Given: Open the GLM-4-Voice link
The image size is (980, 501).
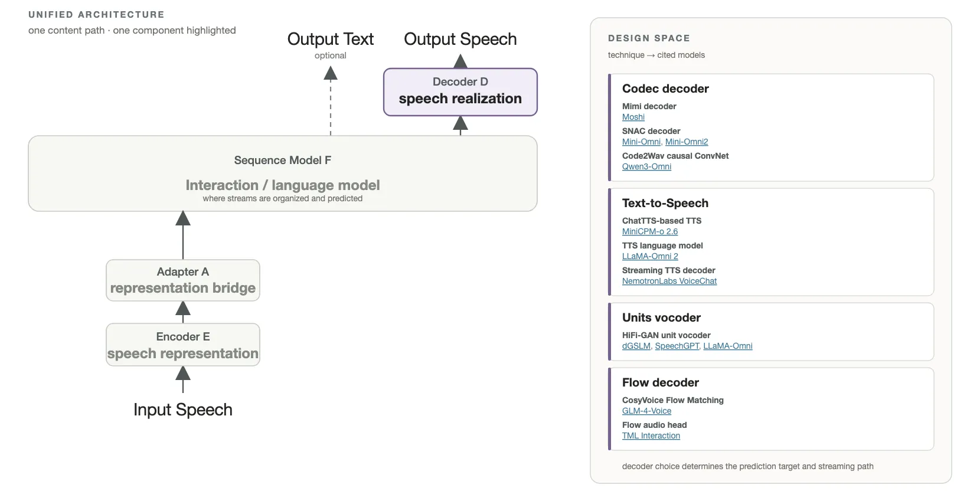Looking at the screenshot, I should click(x=646, y=411).
